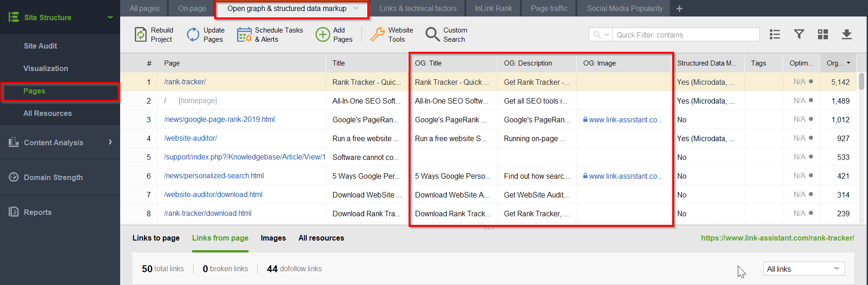
Task: Click the grid columns layout icon
Action: [x=823, y=34]
